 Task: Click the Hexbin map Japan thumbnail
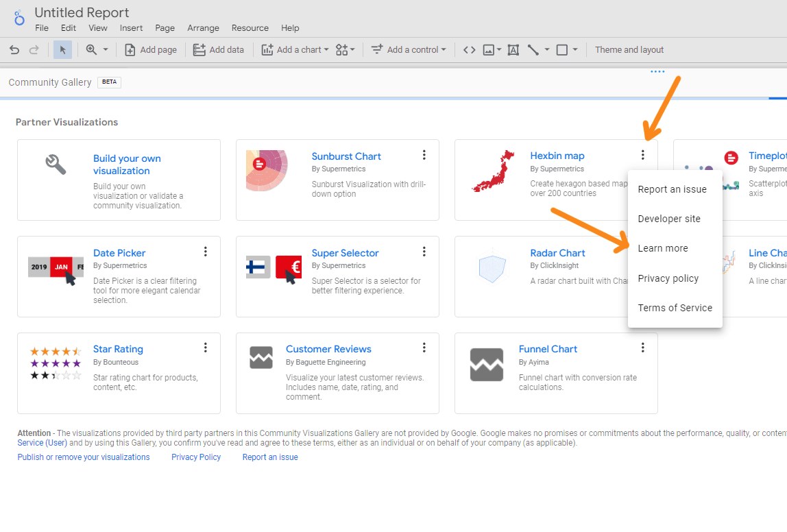[x=494, y=171]
